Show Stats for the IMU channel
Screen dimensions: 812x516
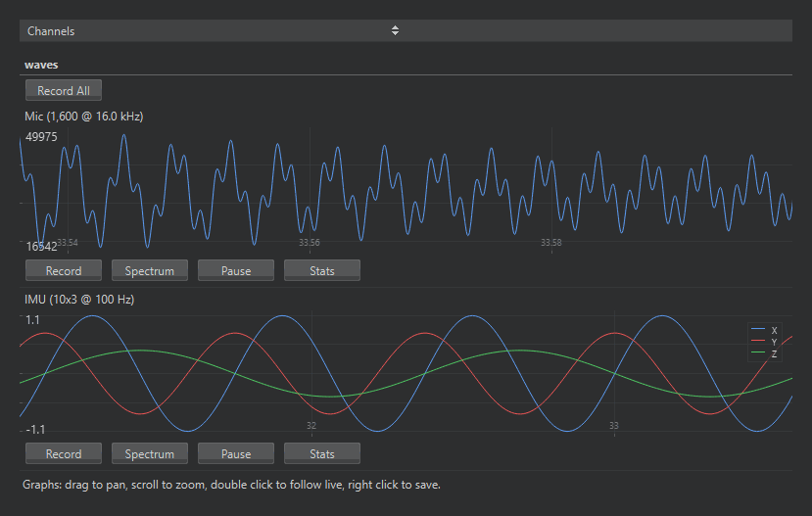(x=322, y=454)
